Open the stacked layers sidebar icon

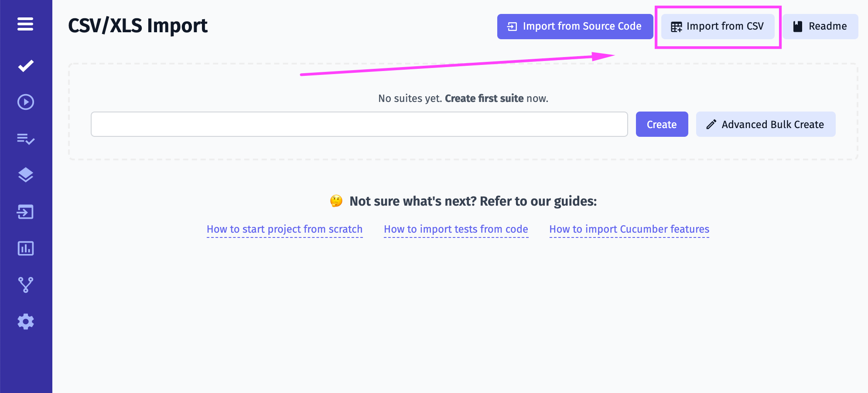click(x=26, y=175)
